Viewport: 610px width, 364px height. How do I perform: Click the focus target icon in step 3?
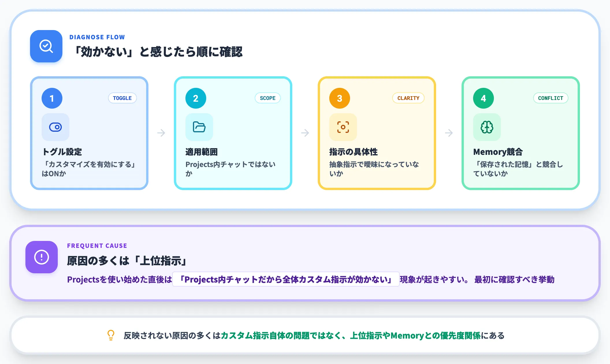click(x=343, y=127)
